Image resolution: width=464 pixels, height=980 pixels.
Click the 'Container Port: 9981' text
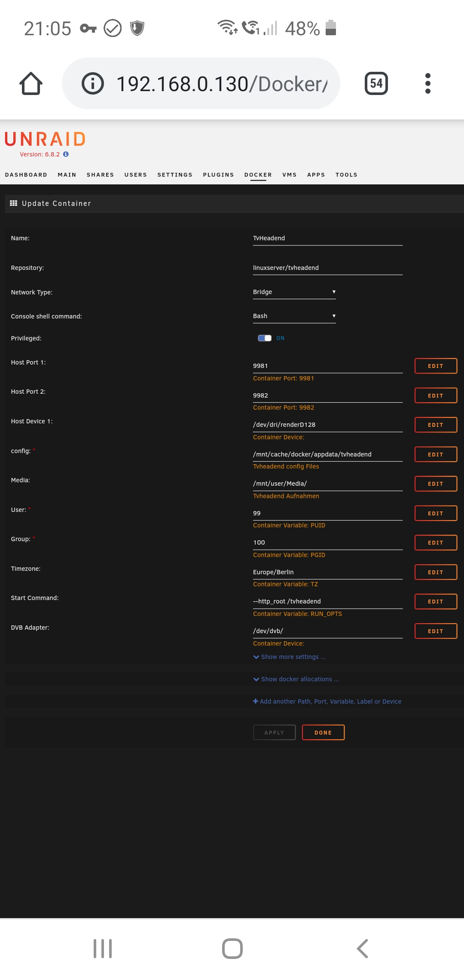tap(284, 378)
